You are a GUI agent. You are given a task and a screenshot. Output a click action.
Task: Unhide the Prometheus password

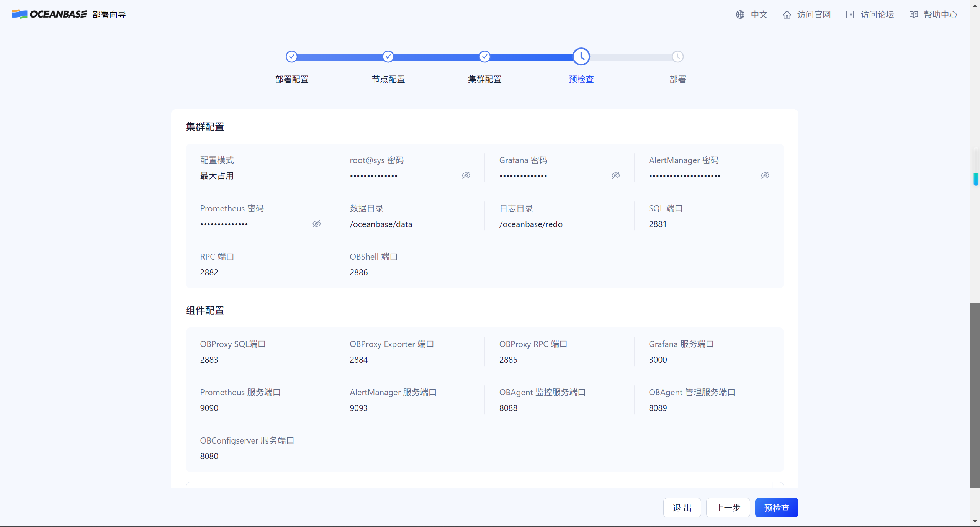coord(316,224)
